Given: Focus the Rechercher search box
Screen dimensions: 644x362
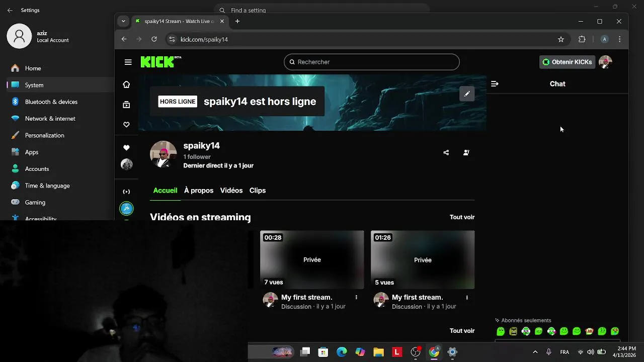Looking at the screenshot, I should [x=371, y=62].
